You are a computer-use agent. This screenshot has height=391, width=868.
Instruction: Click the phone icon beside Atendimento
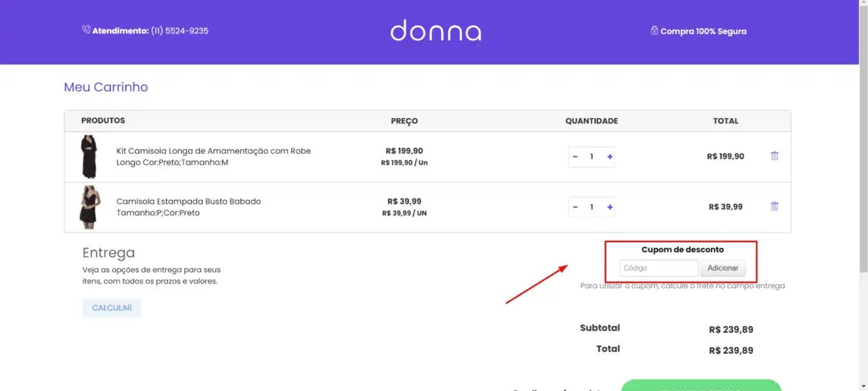pos(86,30)
